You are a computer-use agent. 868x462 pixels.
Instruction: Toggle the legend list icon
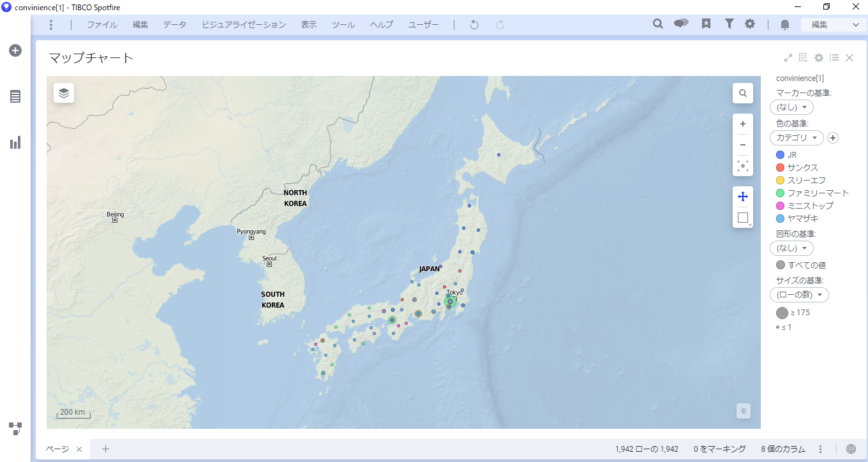[834, 57]
